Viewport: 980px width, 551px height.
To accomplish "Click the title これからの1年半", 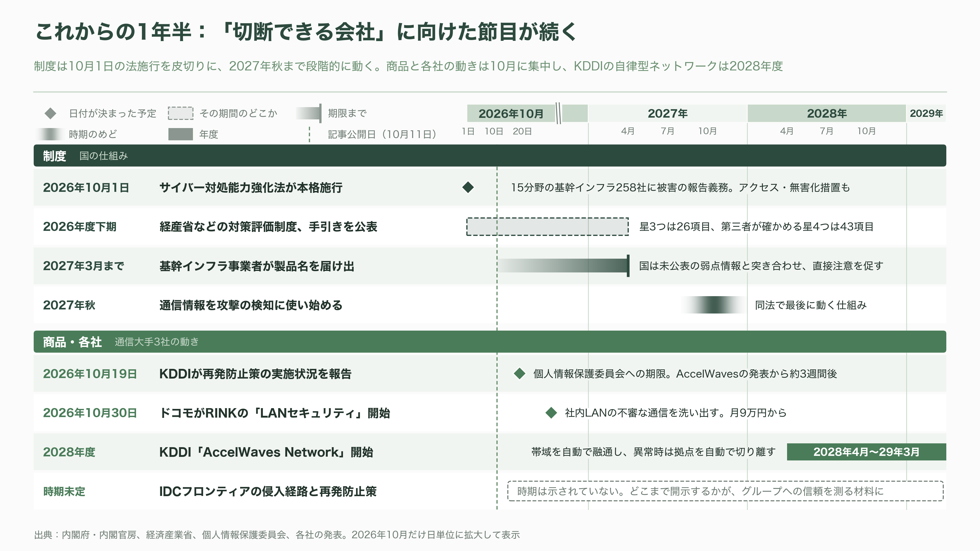I will tap(306, 31).
